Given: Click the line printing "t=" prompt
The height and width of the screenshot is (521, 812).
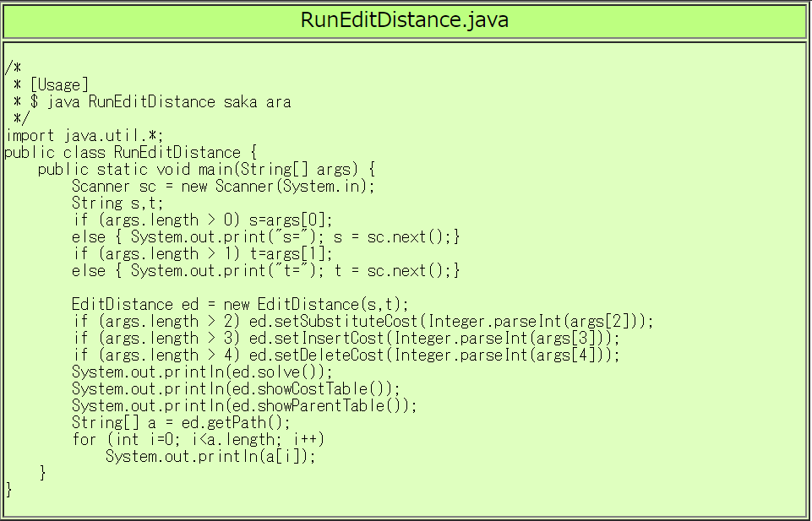Looking at the screenshot, I should (265, 271).
